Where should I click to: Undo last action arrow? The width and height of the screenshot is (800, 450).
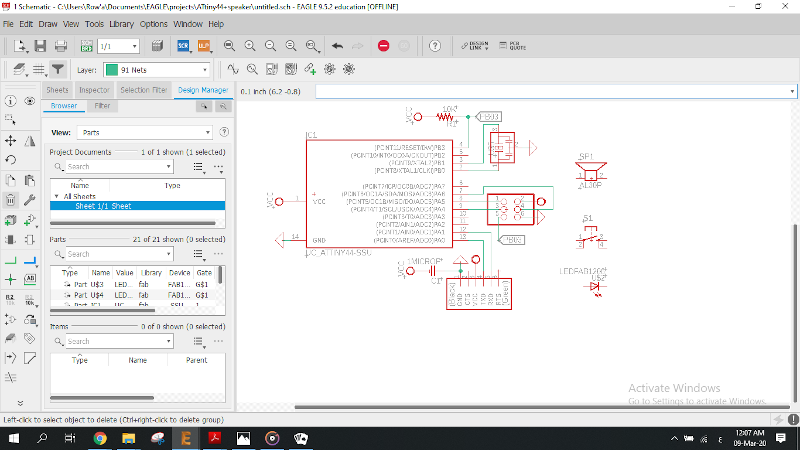tap(337, 46)
